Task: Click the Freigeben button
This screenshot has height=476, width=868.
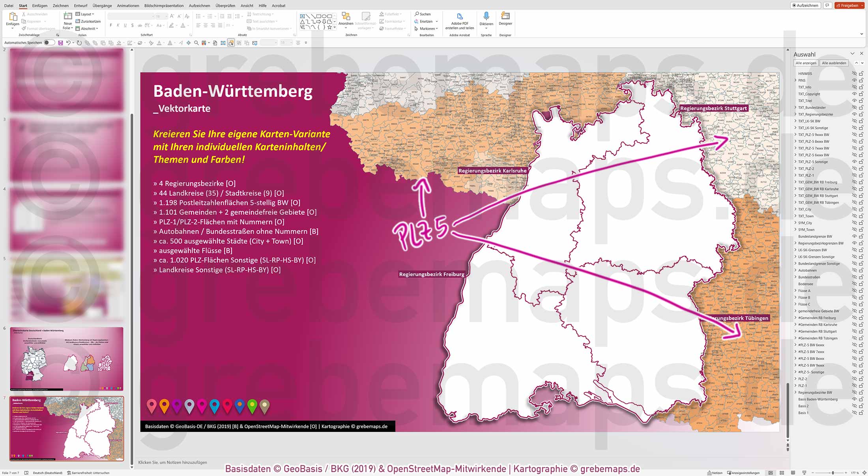Action: coord(849,6)
